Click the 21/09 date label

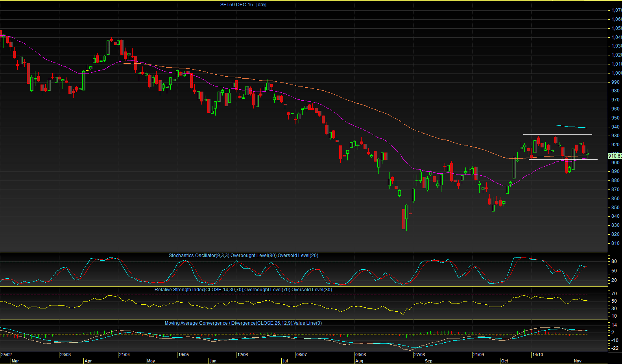point(478,355)
